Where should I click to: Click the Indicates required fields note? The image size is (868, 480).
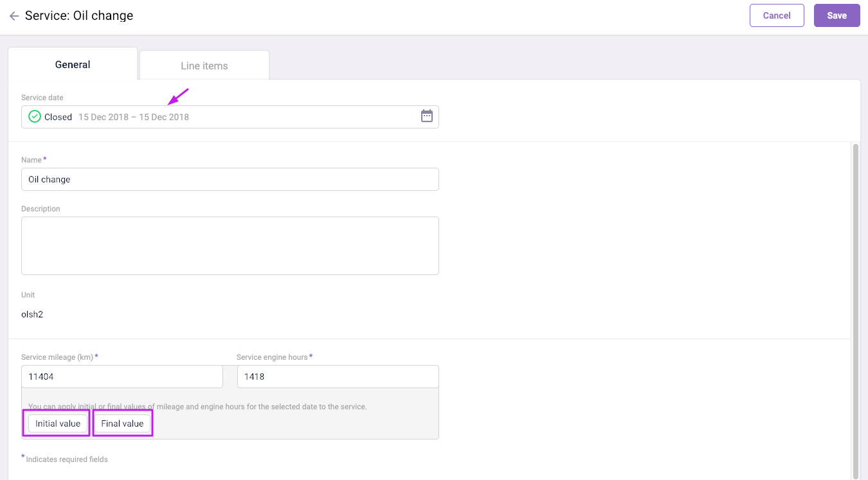tap(66, 459)
